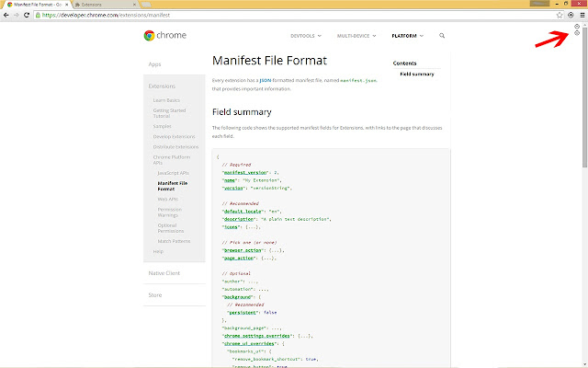The image size is (588, 368).
Task: Close the Extensions tab
Action: pyautogui.click(x=135, y=5)
